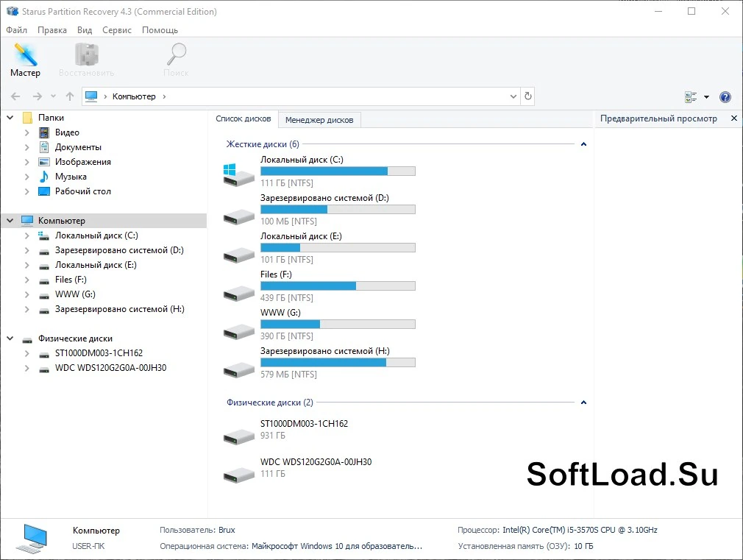Expand Files (F:) in tree
Screen dimensions: 743x560
[27, 280]
